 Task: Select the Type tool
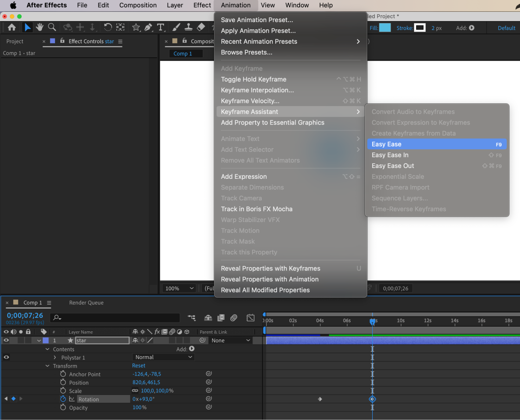point(161,27)
